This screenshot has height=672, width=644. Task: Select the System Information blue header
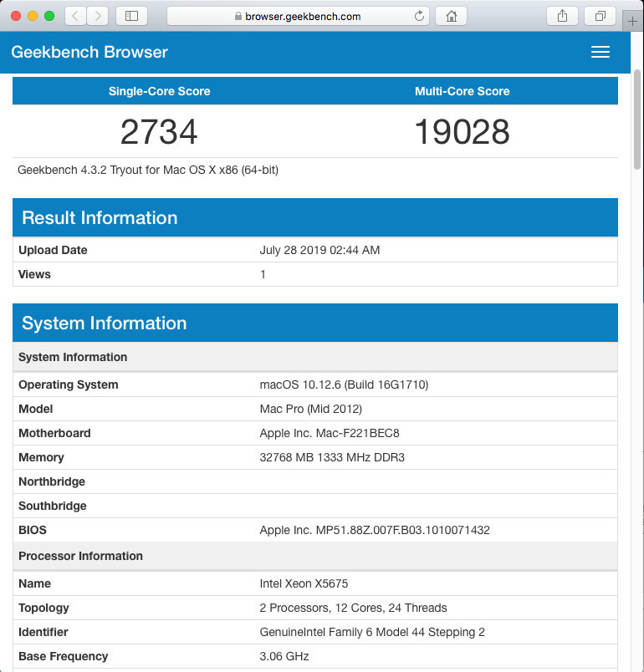click(314, 323)
